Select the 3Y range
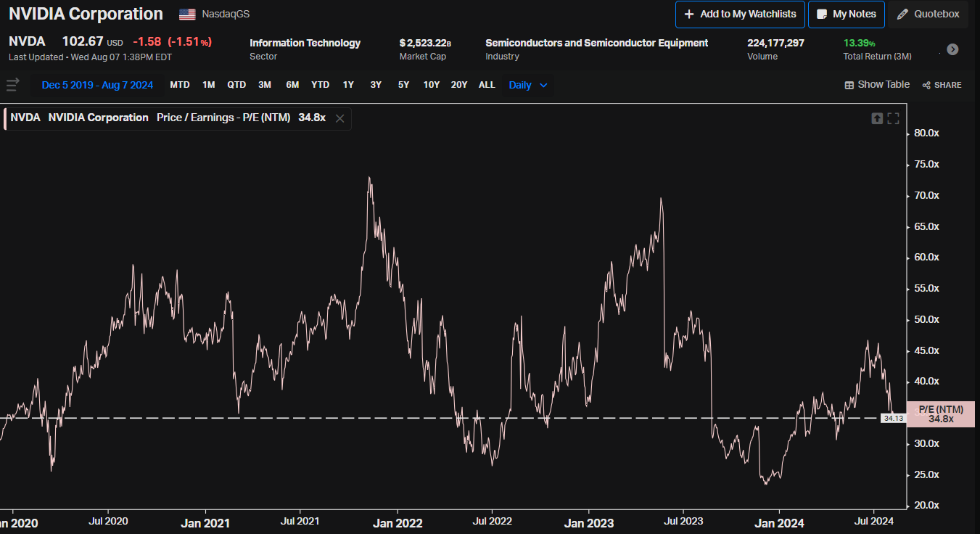 pyautogui.click(x=376, y=85)
